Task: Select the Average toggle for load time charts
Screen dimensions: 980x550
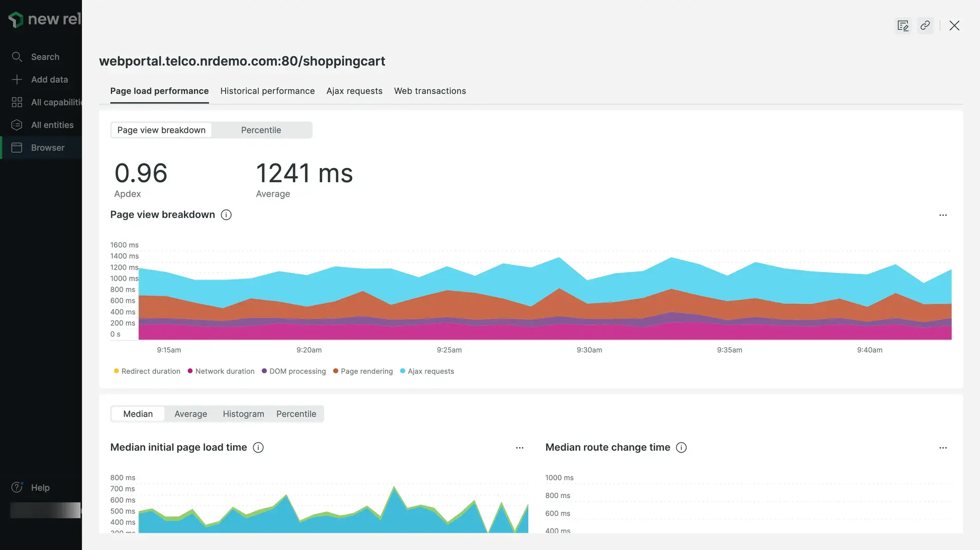Action: click(190, 414)
